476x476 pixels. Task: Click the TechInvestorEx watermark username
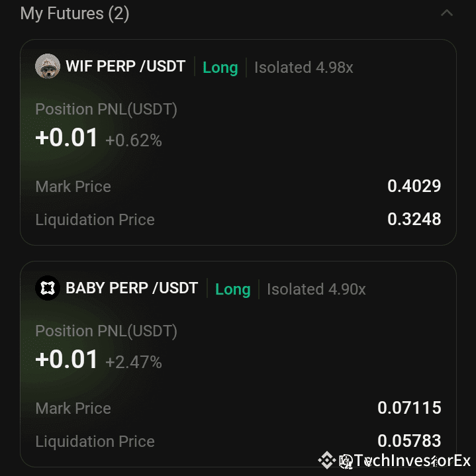point(412,461)
